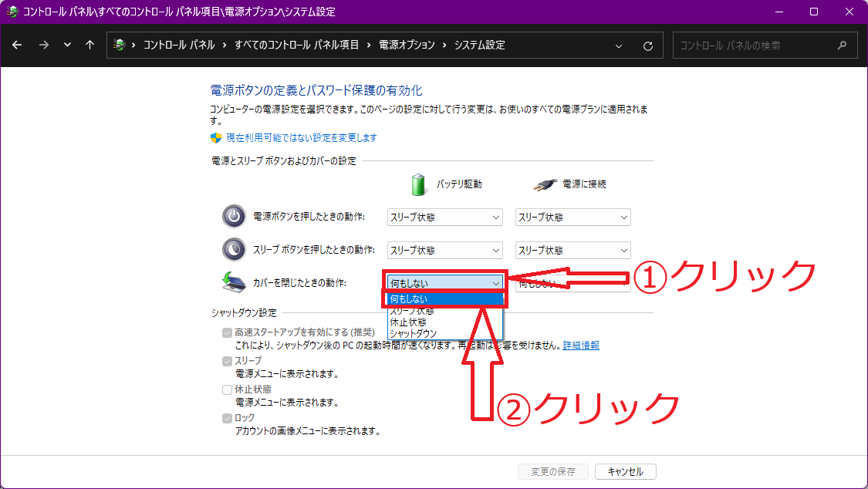Screen dimensions: 868x489
Task: Click the sleep button icon beside スリープボタン row
Action: point(235,249)
